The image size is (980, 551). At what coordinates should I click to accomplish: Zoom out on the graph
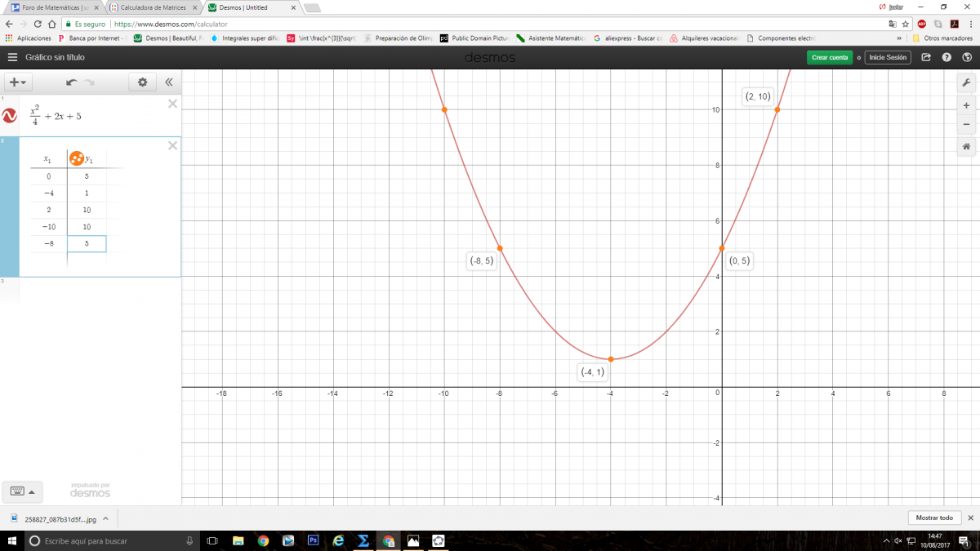tap(966, 124)
